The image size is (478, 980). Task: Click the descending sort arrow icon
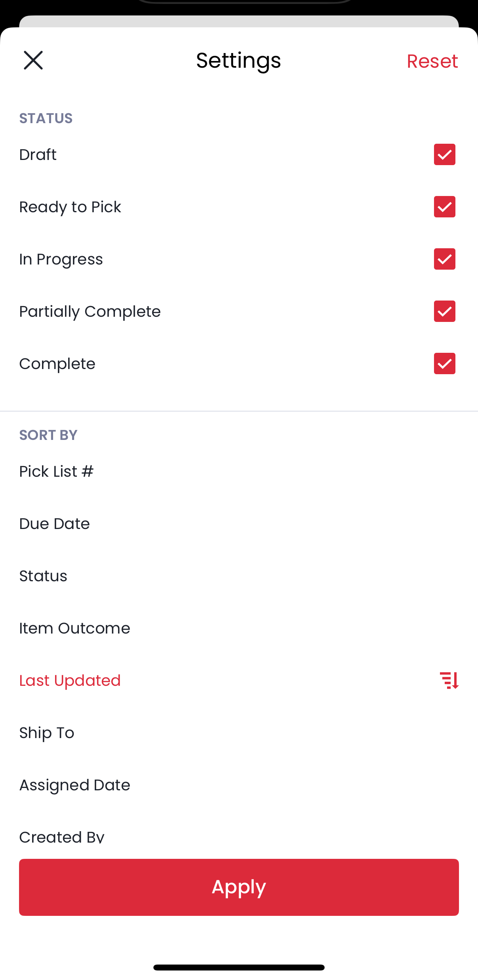point(449,680)
